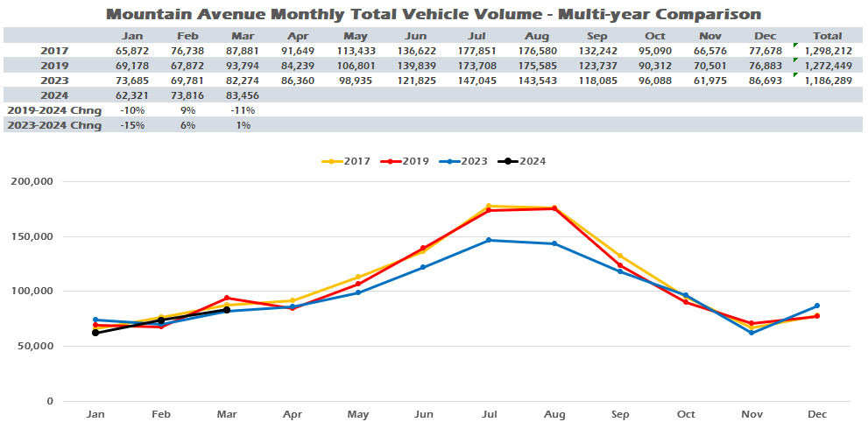Select the 2019 data point for March

pyautogui.click(x=226, y=298)
